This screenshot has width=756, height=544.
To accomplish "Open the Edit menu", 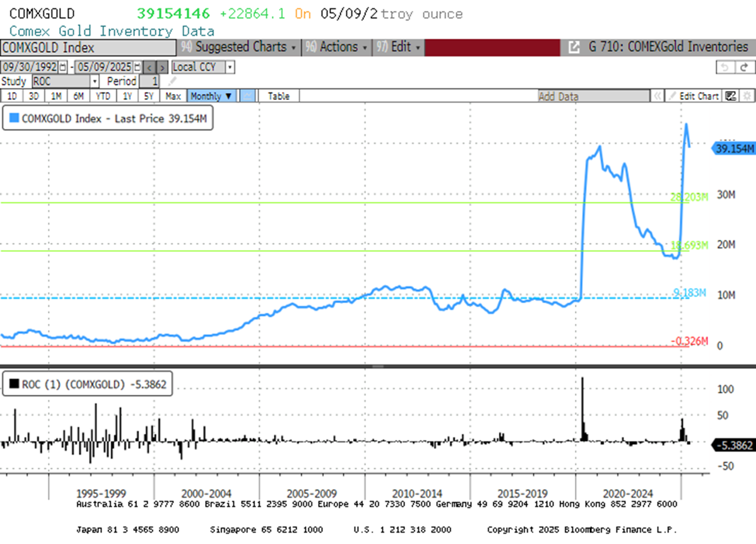I will 402,47.
